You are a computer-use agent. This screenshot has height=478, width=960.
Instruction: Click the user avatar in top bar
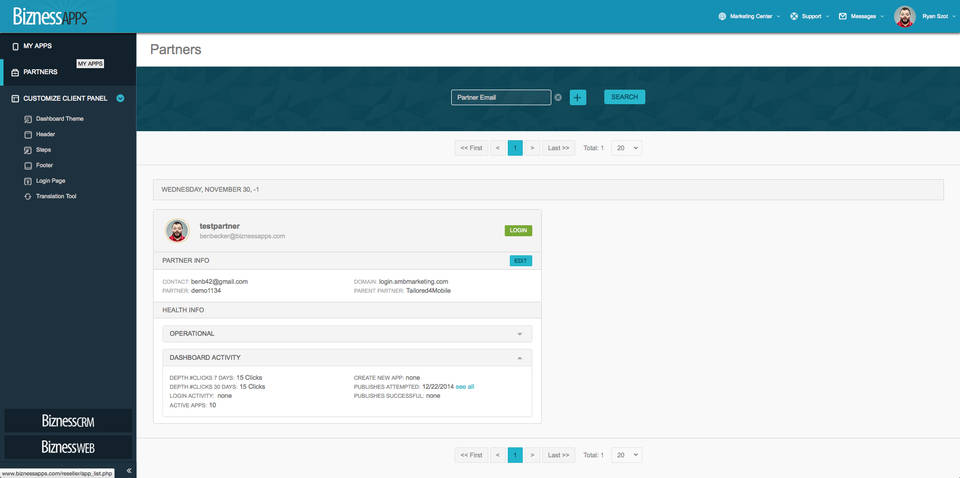[904, 16]
